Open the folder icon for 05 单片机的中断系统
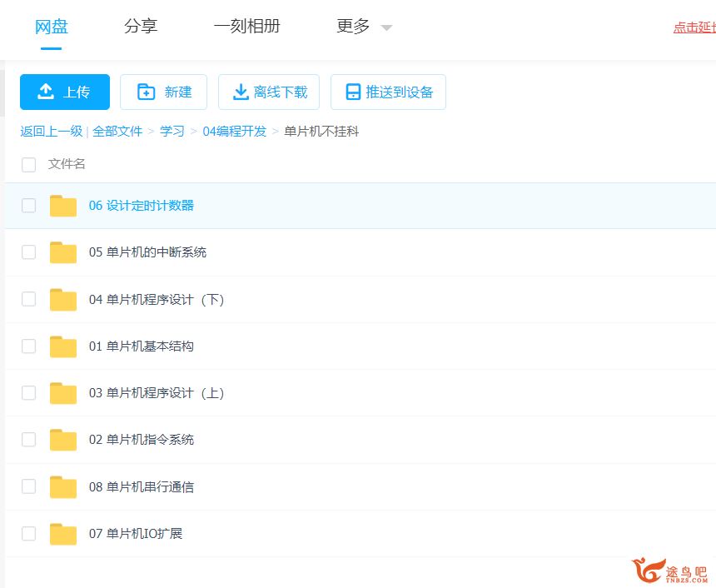Image resolution: width=716 pixels, height=588 pixels. click(x=63, y=252)
